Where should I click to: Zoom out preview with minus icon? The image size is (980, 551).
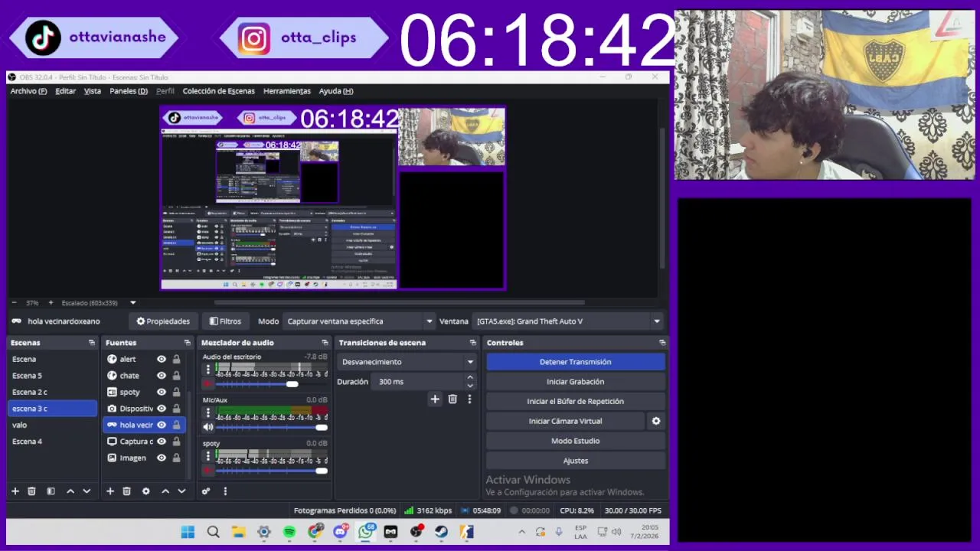click(15, 303)
